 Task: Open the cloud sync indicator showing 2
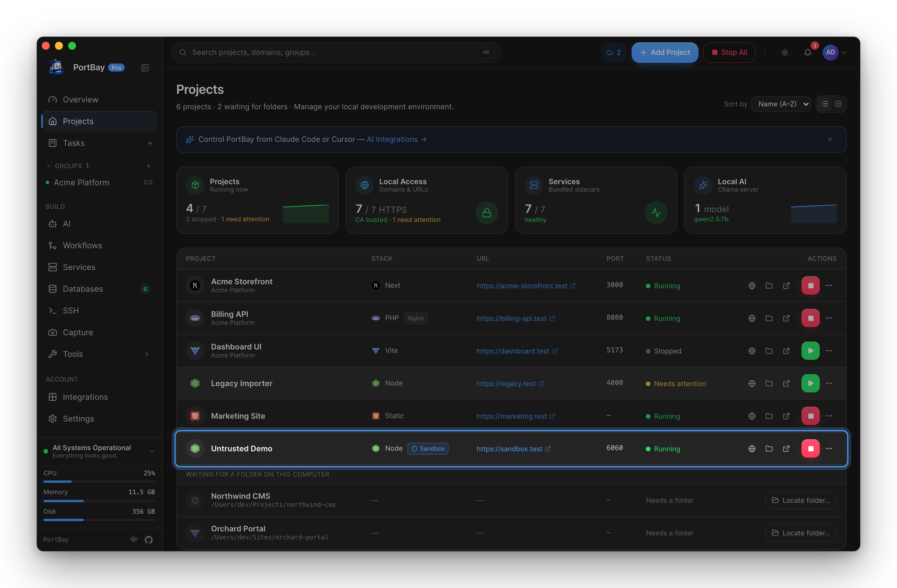click(613, 52)
